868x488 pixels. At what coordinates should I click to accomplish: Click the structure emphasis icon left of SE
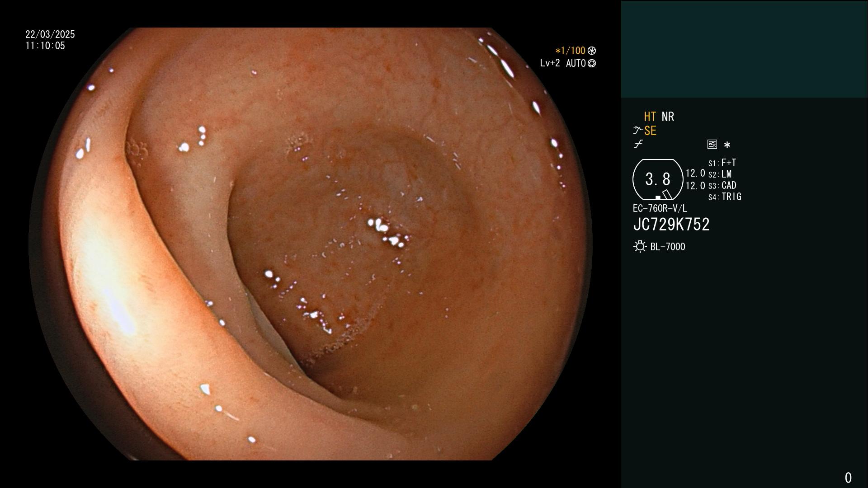[x=638, y=131]
